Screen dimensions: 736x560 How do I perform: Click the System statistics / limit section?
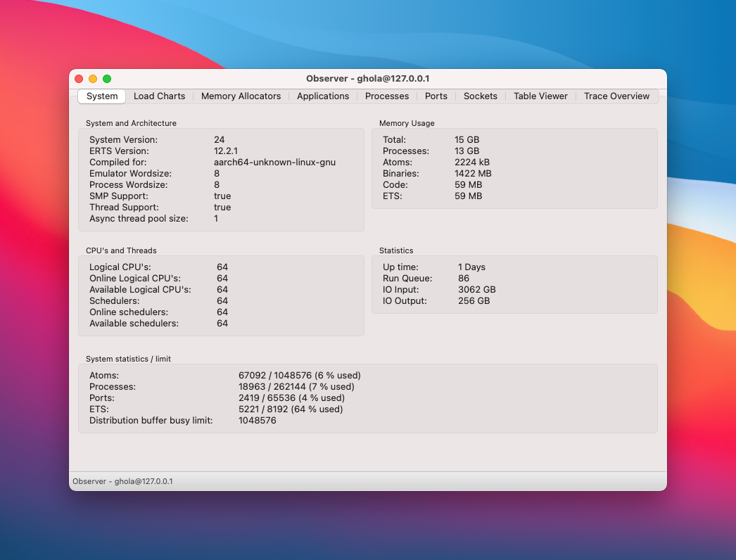(x=368, y=397)
